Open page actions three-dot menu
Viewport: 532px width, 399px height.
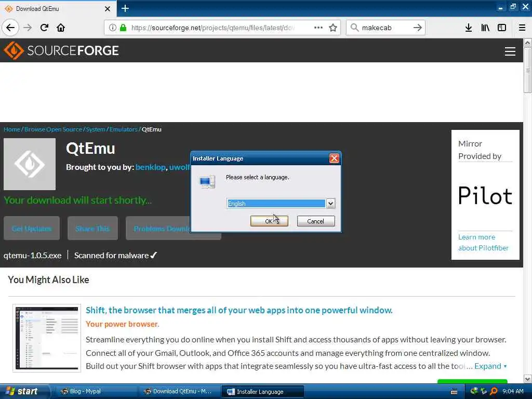[318, 28]
